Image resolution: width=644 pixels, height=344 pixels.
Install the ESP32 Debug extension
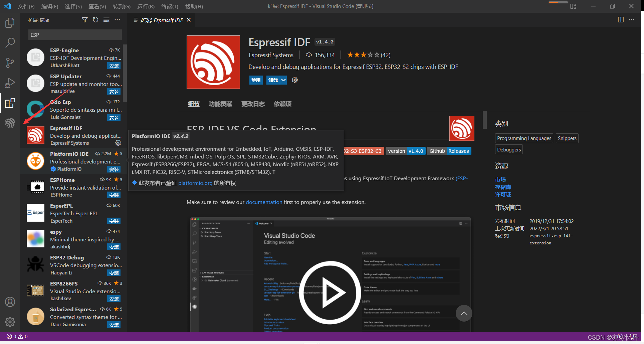pyautogui.click(x=114, y=273)
